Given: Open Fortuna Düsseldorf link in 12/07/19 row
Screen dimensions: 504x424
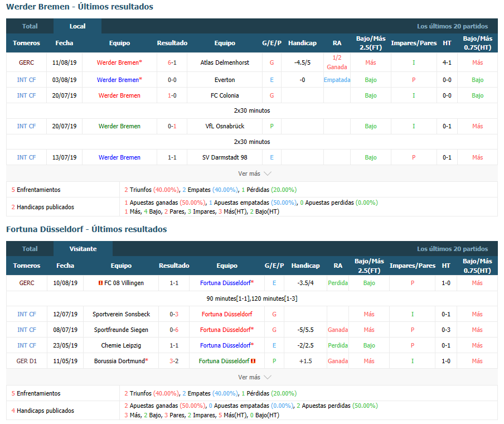Looking at the screenshot, I should tap(227, 314).
